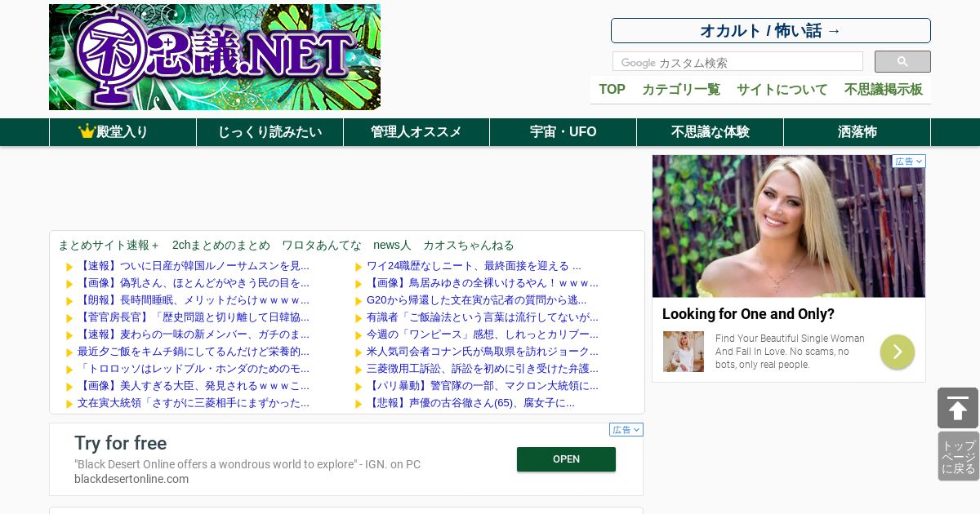Open カオスちゃんねる feed link
The image size is (980, 514).
(x=469, y=245)
